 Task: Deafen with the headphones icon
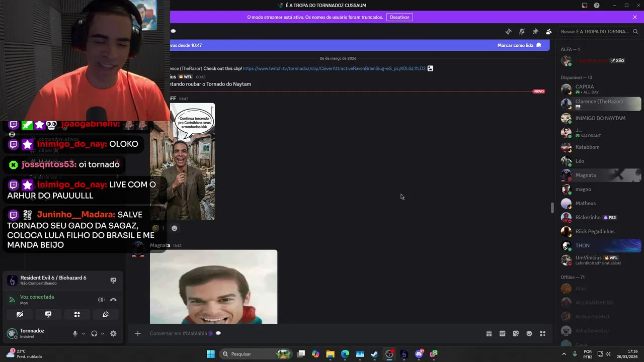pyautogui.click(x=94, y=333)
